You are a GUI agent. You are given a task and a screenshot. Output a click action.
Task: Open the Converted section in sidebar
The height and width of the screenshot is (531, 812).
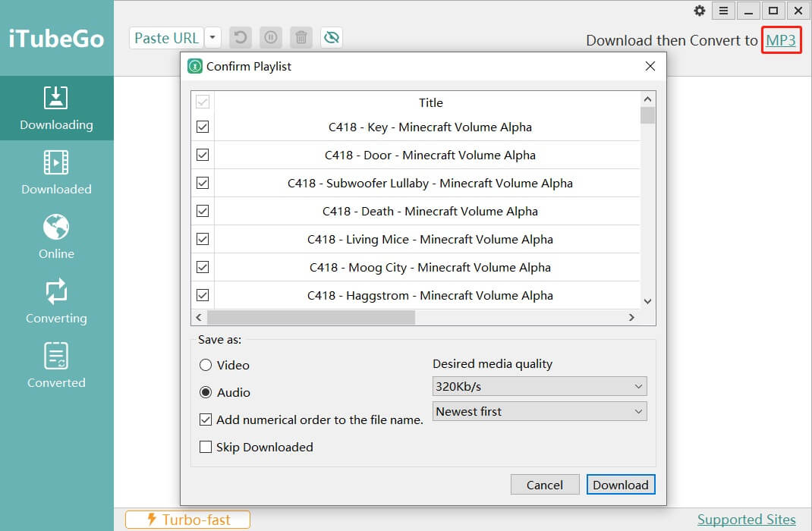point(56,366)
